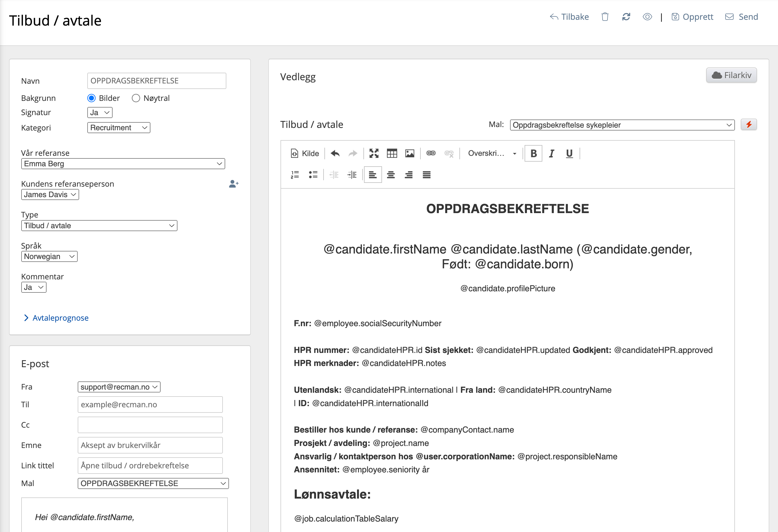
Task: Click the Filarkiv button
Action: [731, 75]
